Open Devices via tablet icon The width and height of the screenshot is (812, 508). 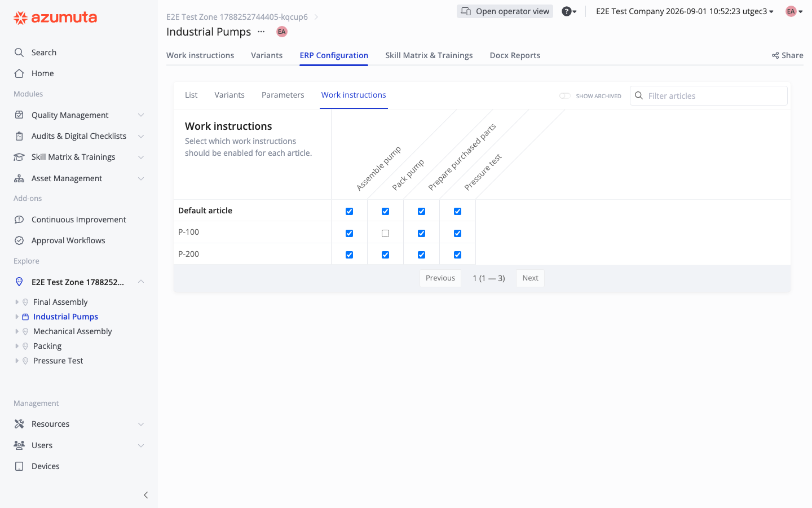click(19, 466)
